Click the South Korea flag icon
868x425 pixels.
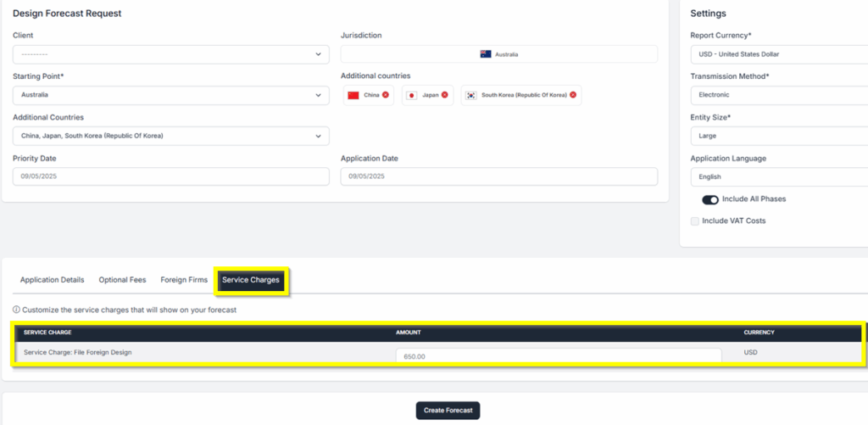click(x=471, y=95)
